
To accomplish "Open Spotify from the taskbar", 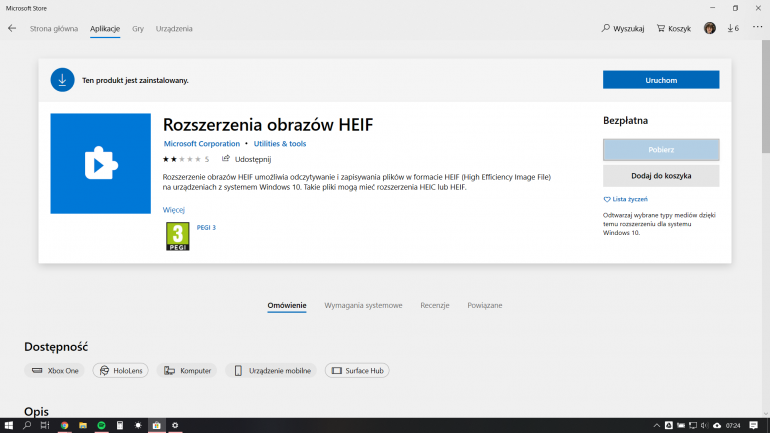I will pyautogui.click(x=101, y=425).
